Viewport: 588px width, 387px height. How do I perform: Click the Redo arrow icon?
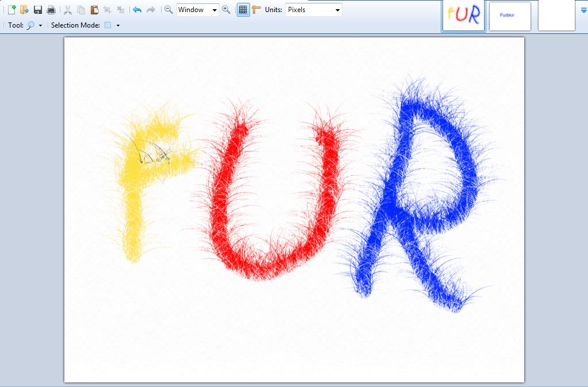[151, 10]
